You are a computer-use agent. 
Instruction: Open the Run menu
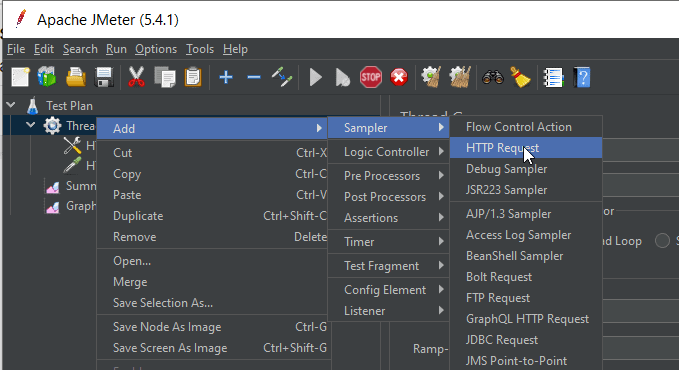(x=116, y=49)
